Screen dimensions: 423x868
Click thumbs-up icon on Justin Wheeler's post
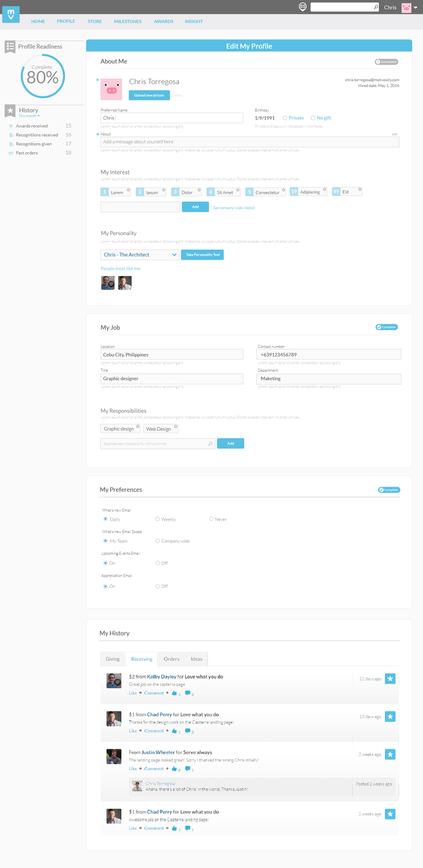tap(174, 769)
